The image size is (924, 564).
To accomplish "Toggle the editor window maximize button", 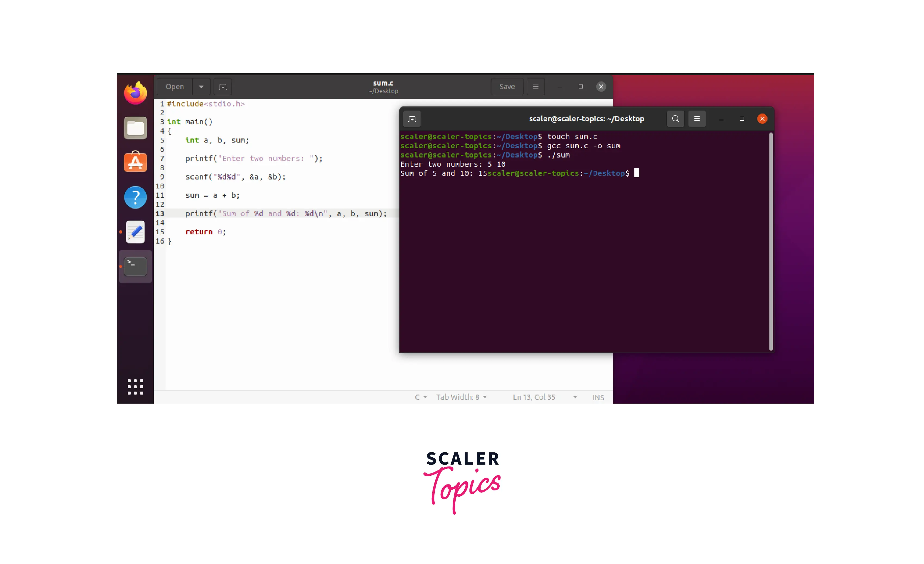I will coord(580,86).
